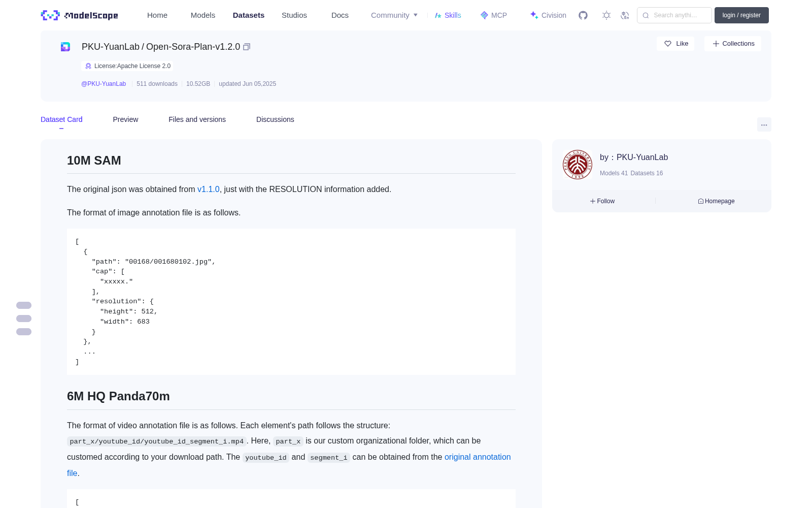812x508 pixels.
Task: Click the second outline marker on the left
Action: click(x=24, y=319)
